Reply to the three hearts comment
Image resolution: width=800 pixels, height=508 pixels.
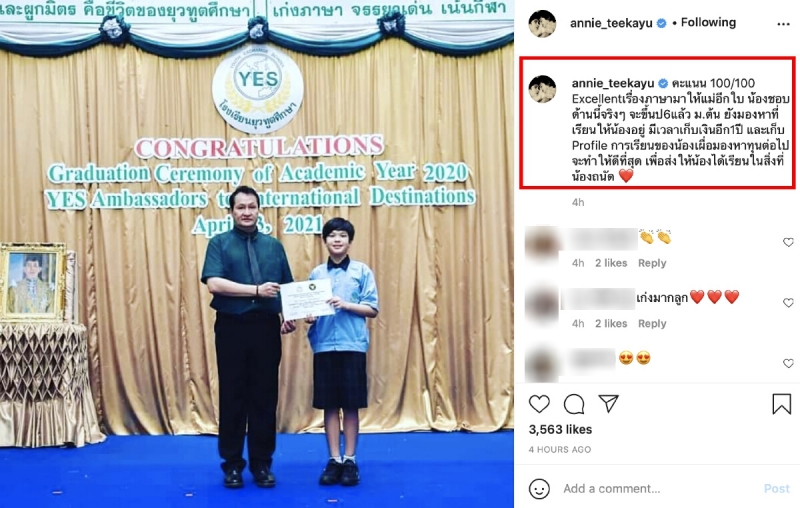point(652,323)
